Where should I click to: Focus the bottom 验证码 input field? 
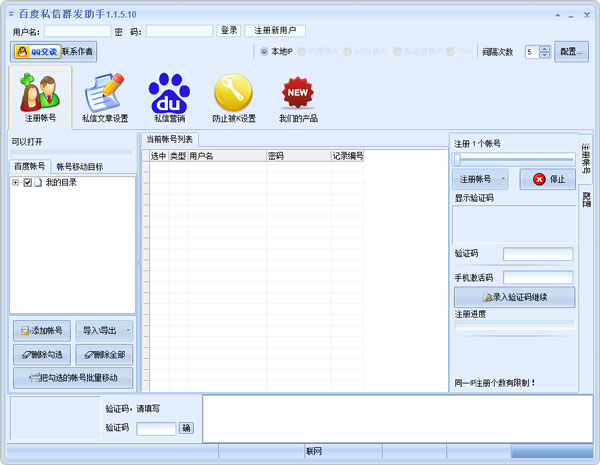tap(156, 429)
